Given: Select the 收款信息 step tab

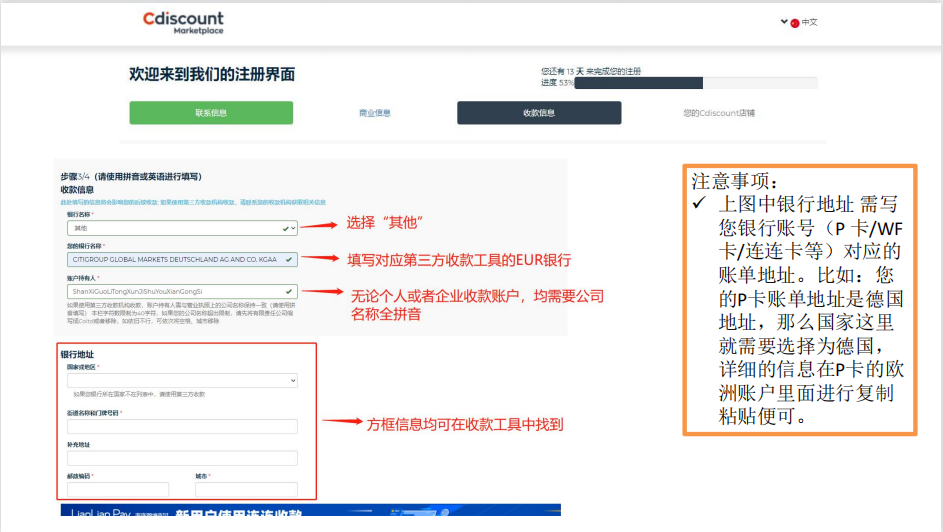Looking at the screenshot, I should 539,113.
